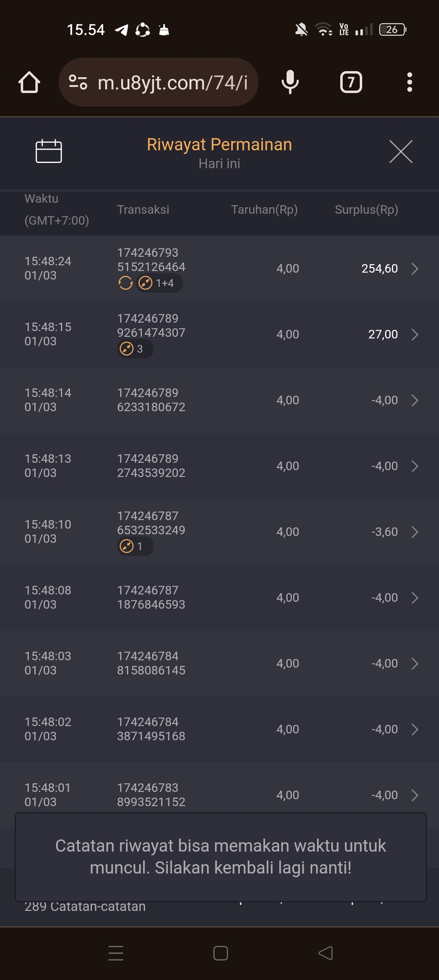Tap the 1+4 bonus badge on first transaction
This screenshot has height=980, width=439.
[159, 283]
